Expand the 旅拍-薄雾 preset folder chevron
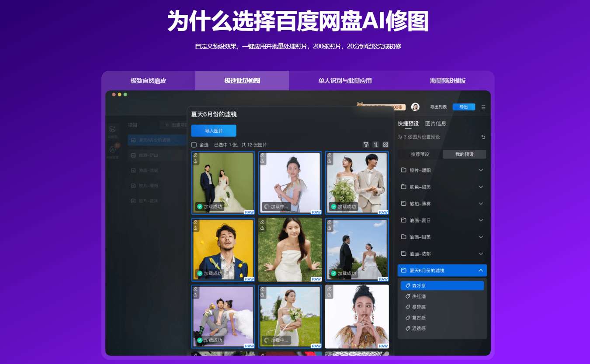Viewport: 590px width, 364px height. 481,203
